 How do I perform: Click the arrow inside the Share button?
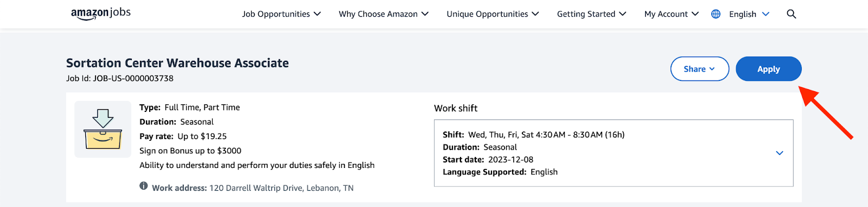pos(712,69)
